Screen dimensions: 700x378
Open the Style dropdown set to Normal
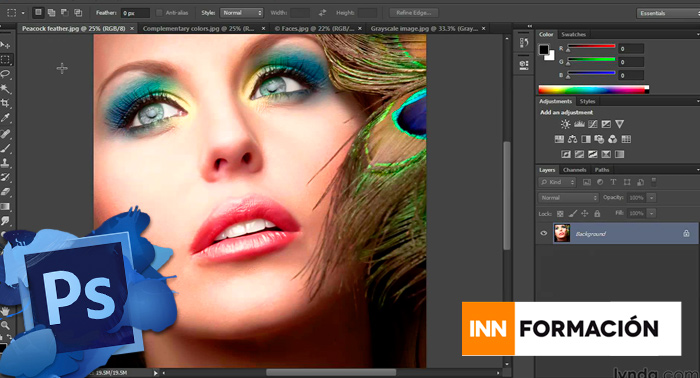[x=242, y=13]
